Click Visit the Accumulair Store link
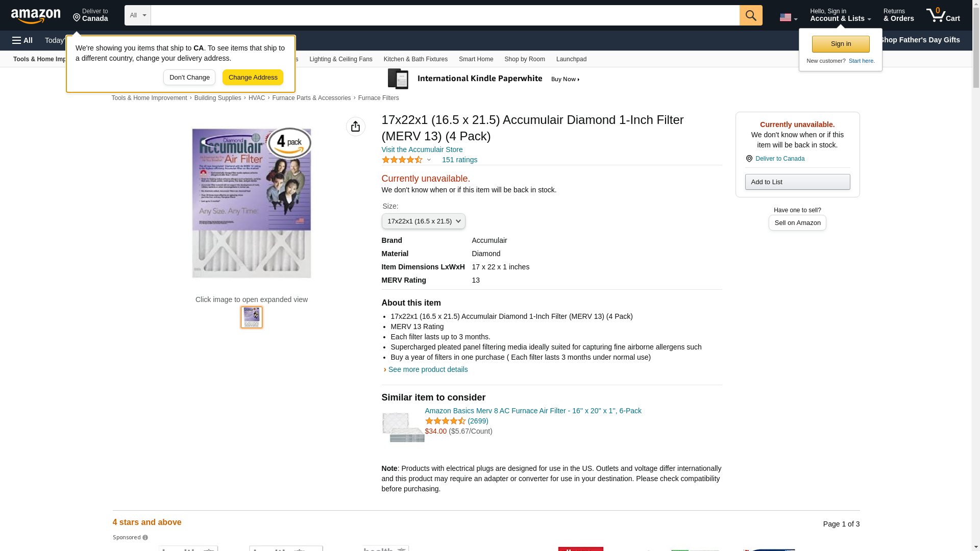The height and width of the screenshot is (551, 980). [422, 149]
